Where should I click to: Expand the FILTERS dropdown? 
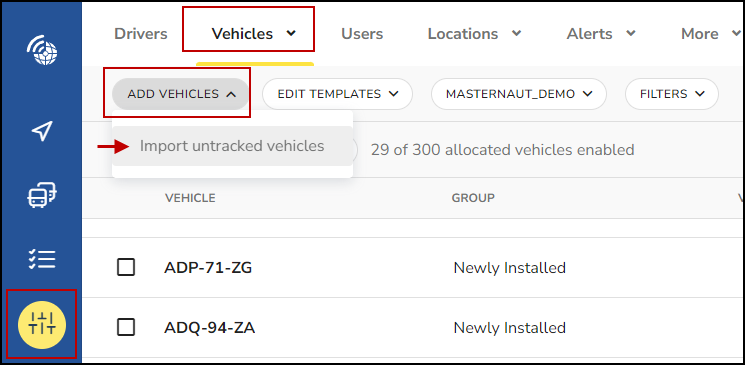(672, 94)
